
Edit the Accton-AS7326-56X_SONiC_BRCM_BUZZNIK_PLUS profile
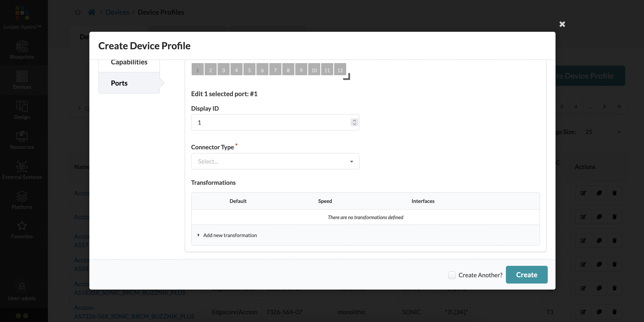coord(583,312)
